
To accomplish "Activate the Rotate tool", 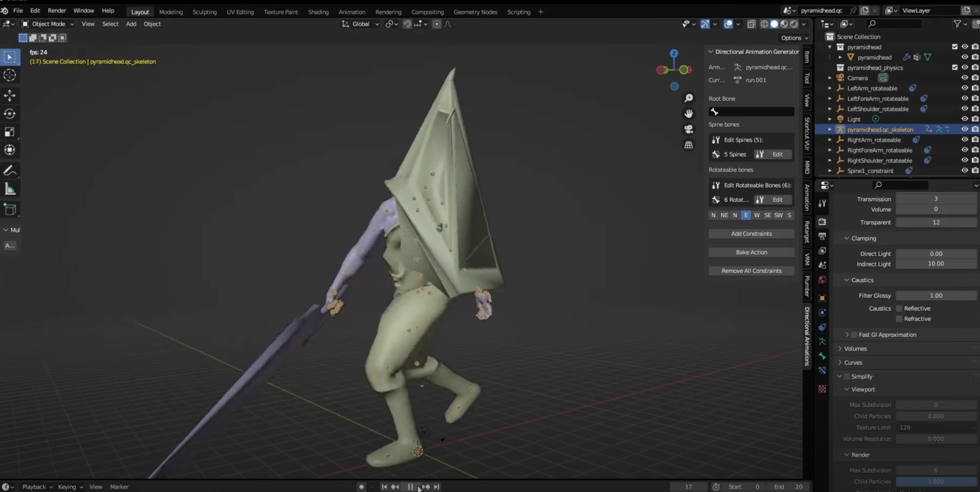I will point(10,113).
